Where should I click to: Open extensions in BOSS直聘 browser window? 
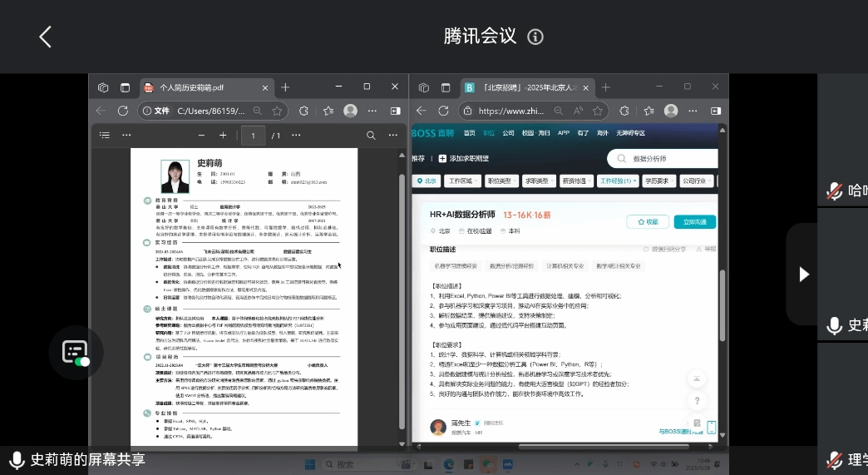coord(624,111)
